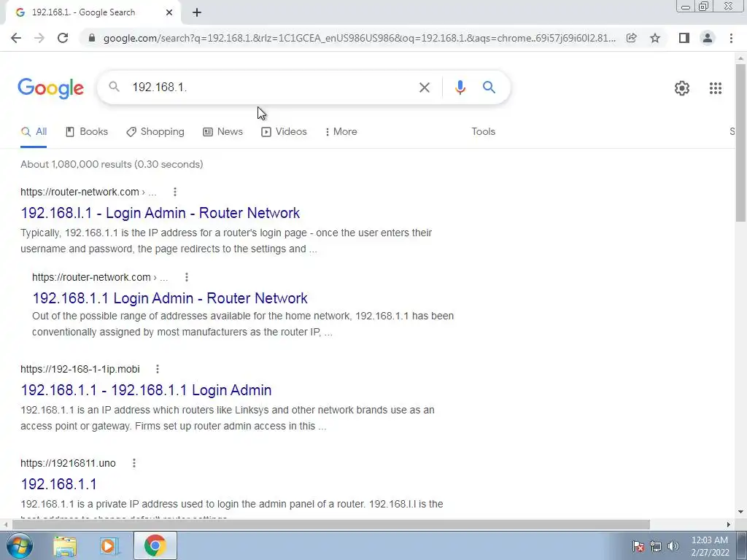Image resolution: width=747 pixels, height=560 pixels.
Task: Reload the page
Action: tap(63, 38)
